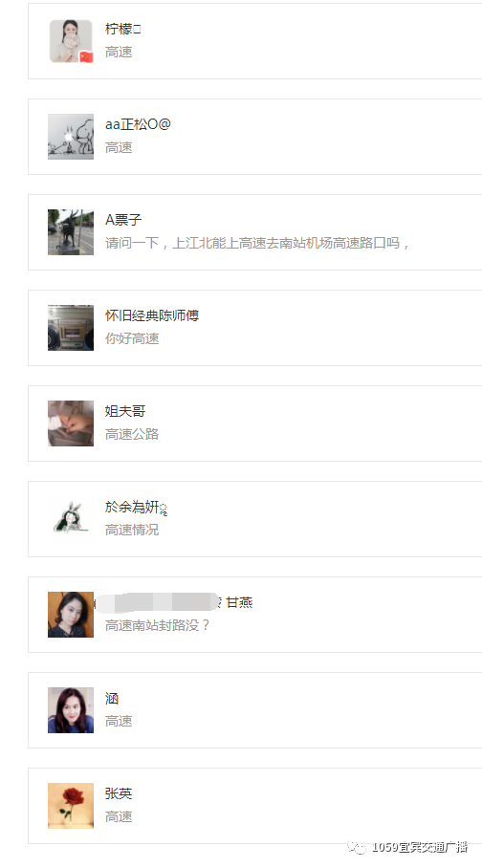482x868 pixels.
Task: Open the 於余為妍 rabbit-ear girl avatar
Action: (71, 519)
